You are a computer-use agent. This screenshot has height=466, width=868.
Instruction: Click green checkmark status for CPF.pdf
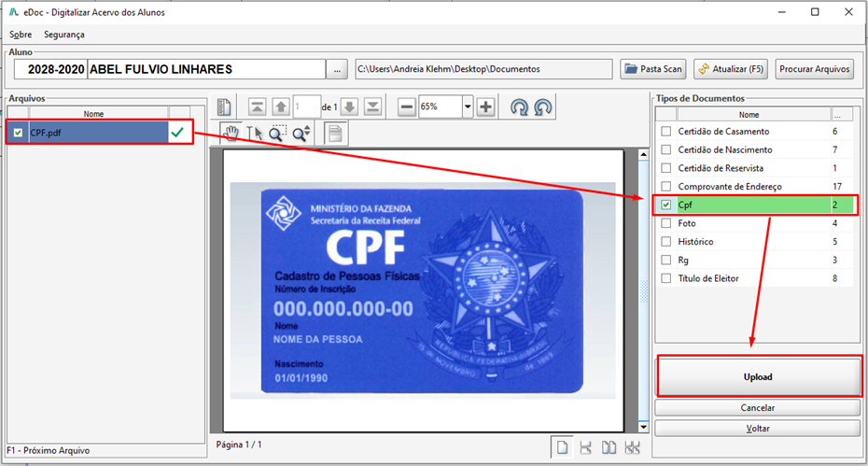pyautogui.click(x=177, y=133)
